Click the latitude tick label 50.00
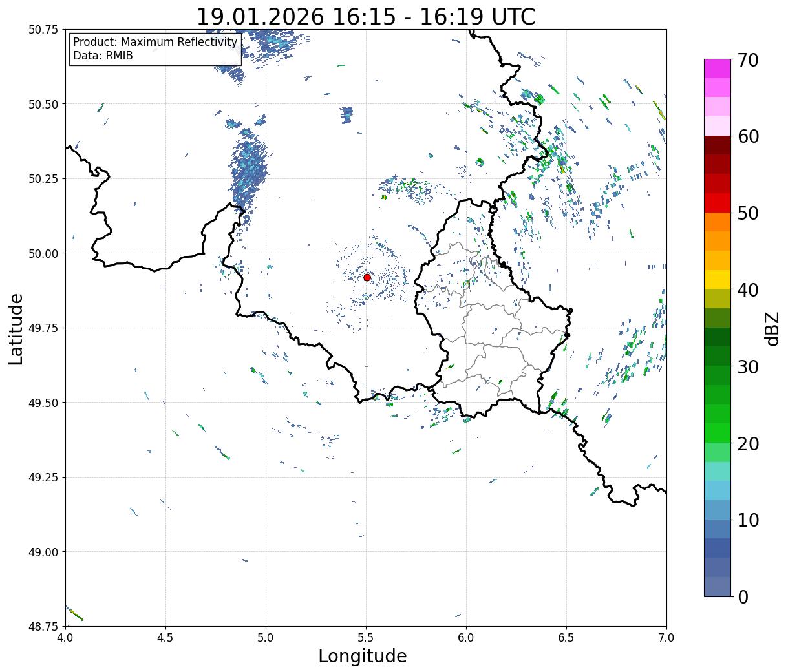Screen dimensions: 788x672 click(43, 253)
